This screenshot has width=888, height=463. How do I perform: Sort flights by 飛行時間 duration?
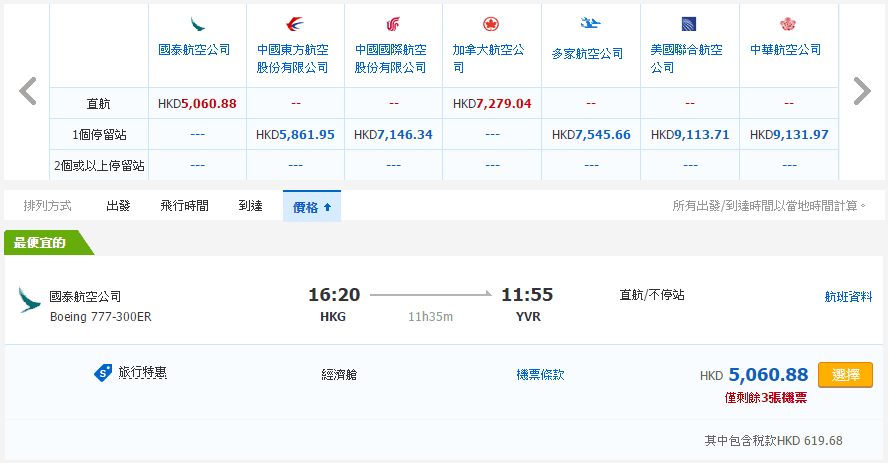tap(184, 206)
